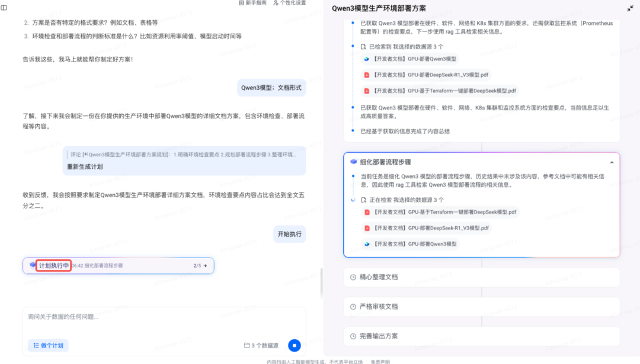
Task: Open first GPU-部署Qwen3模型 document in retrieved list
Action: [x=410, y=59]
